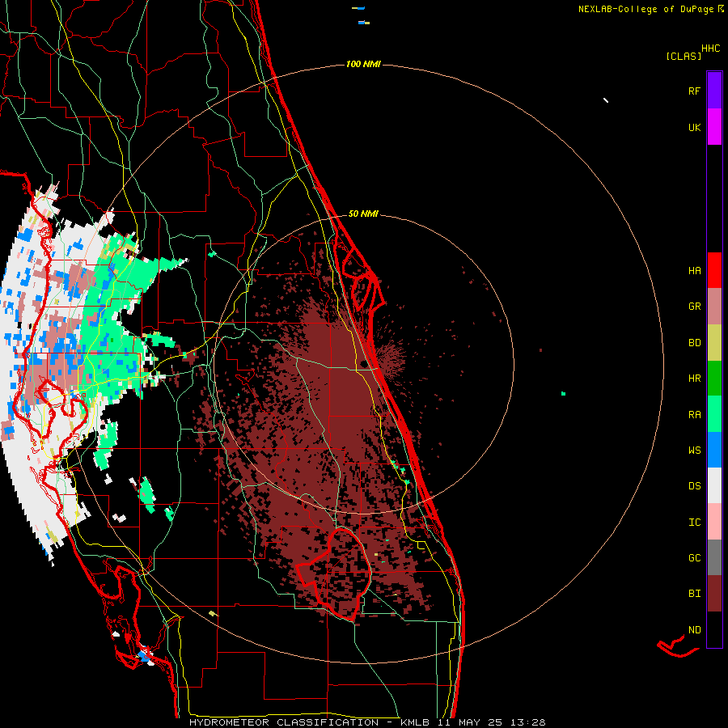Click the 'BI' legend label

[x=694, y=594]
